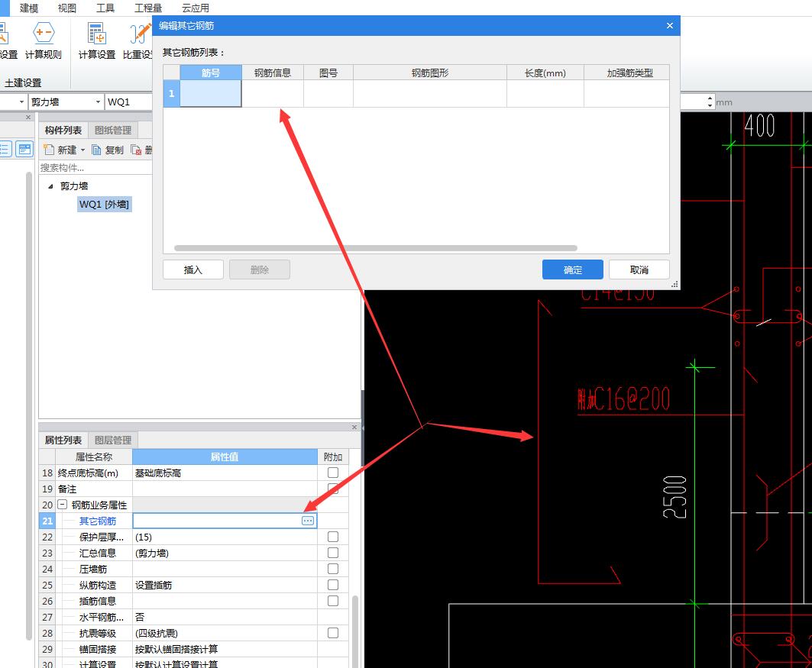Image resolution: width=812 pixels, height=668 pixels.
Task: Open the 工程量 ribbon tab
Action: (x=148, y=8)
